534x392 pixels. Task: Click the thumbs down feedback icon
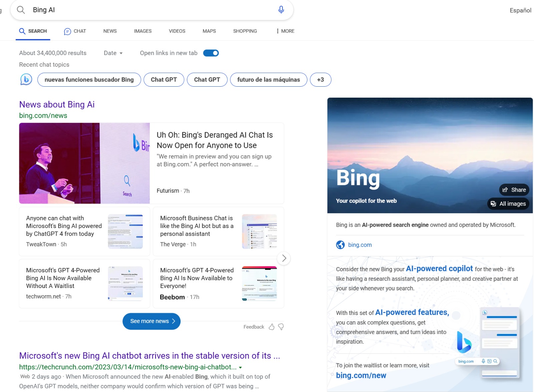click(281, 327)
